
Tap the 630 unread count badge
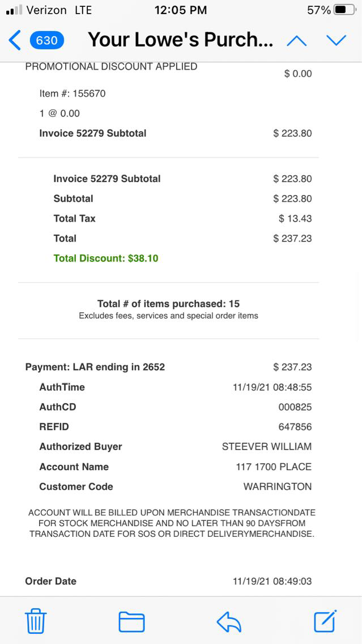tap(47, 40)
